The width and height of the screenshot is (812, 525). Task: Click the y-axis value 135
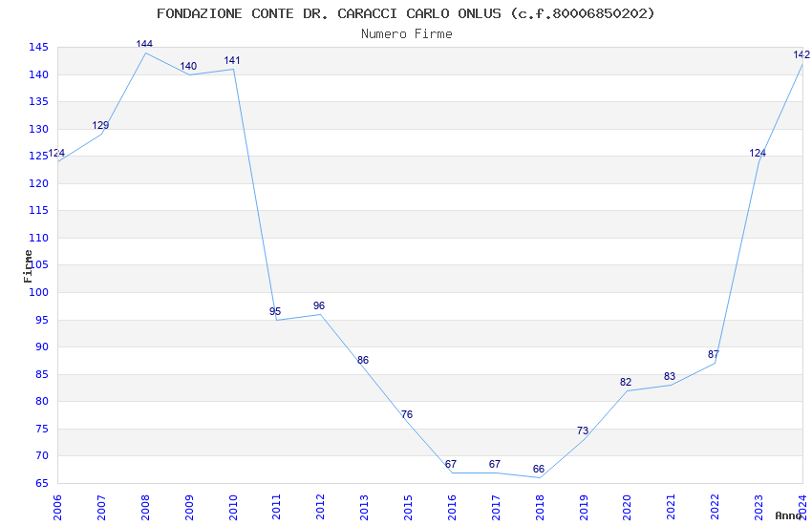38,102
